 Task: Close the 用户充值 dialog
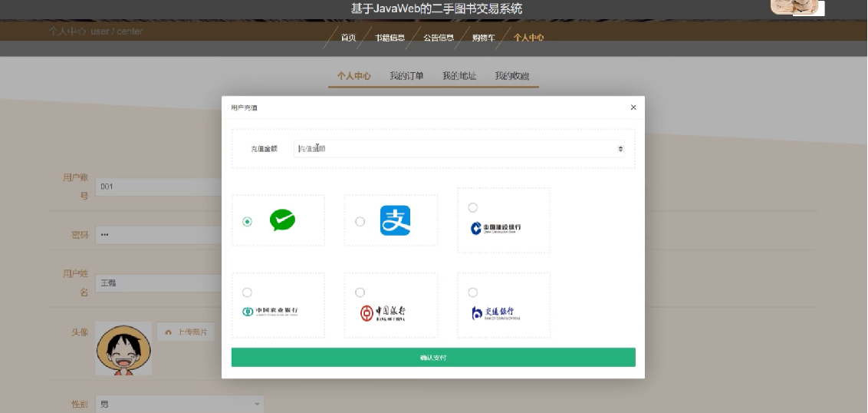633,107
